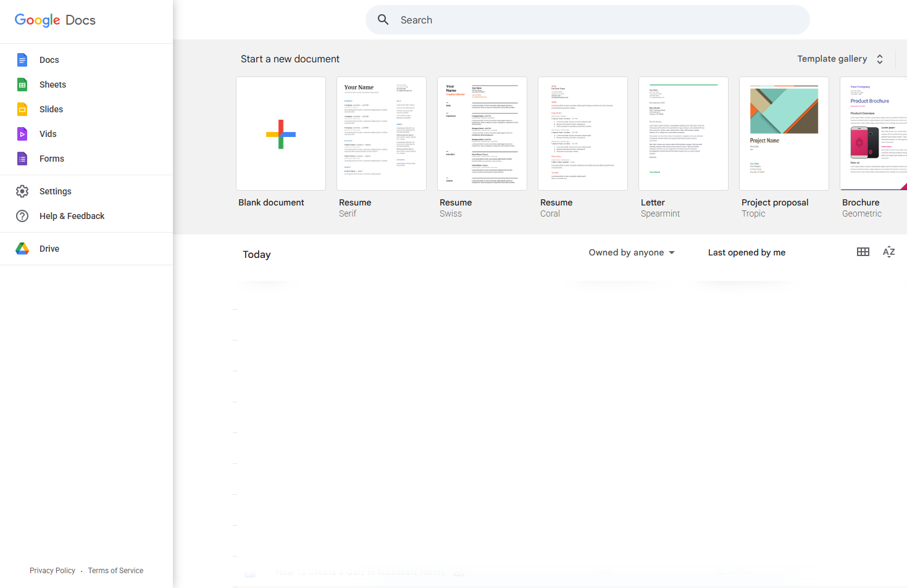
Task: Open the Letter Spearmint template thumbnail
Action: pos(683,134)
